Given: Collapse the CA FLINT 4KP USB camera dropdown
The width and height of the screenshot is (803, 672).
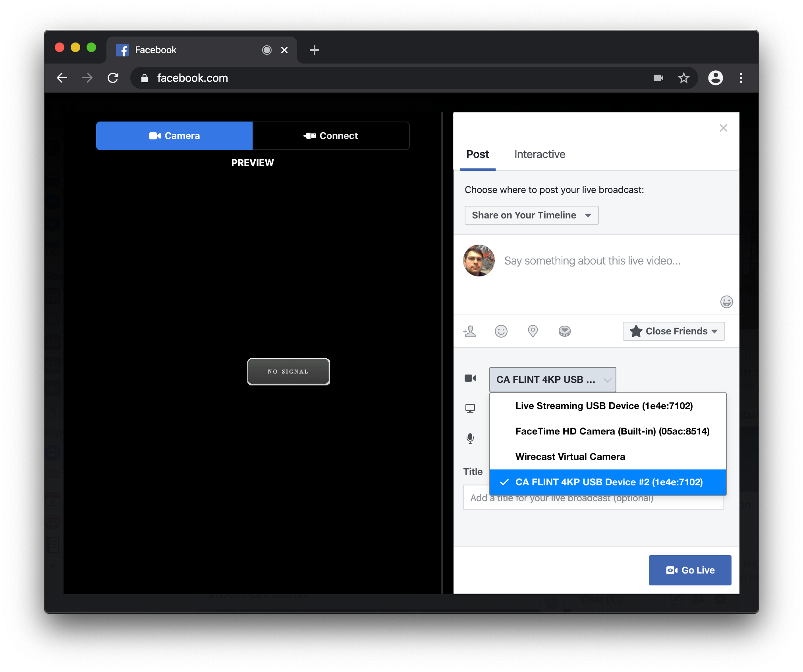Looking at the screenshot, I should tap(552, 380).
